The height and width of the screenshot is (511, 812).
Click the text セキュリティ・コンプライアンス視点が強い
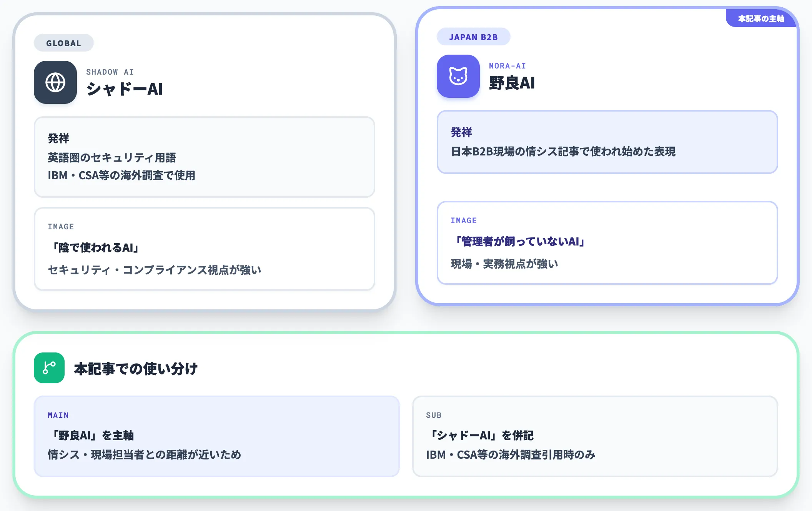click(155, 270)
